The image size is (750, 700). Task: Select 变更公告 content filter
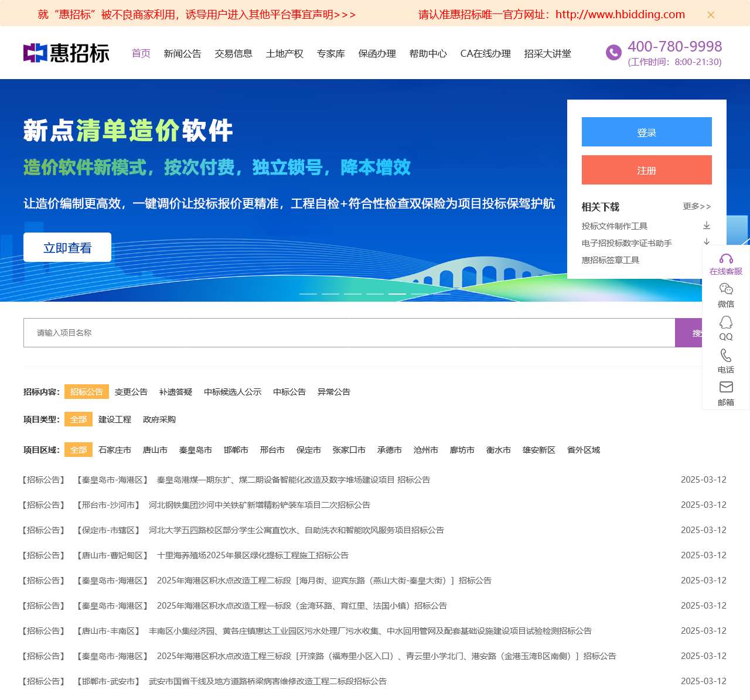[x=131, y=392]
